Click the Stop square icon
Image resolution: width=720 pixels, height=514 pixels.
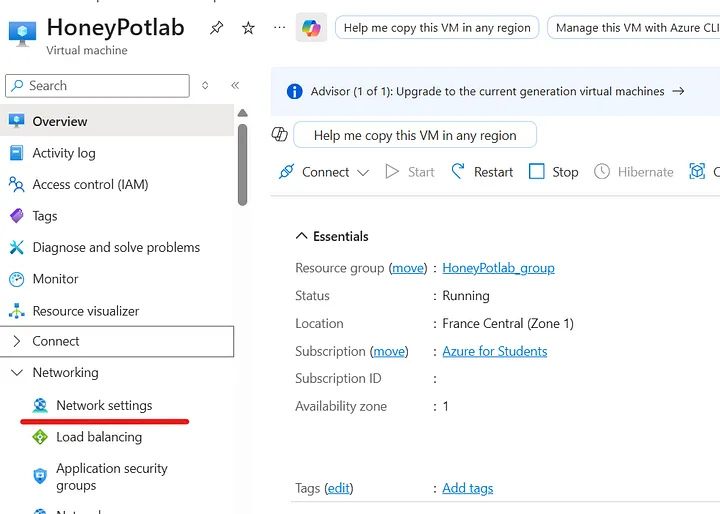(x=536, y=171)
